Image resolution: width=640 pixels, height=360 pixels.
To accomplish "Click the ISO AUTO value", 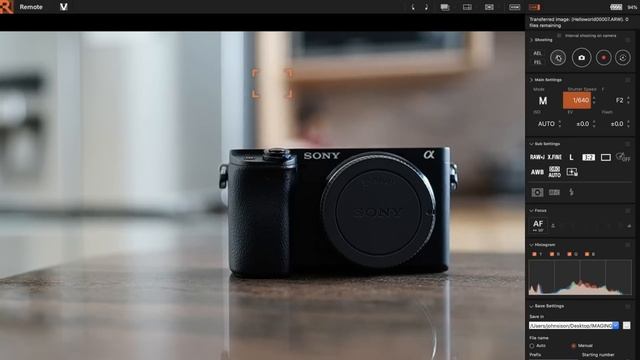I will point(546,124).
